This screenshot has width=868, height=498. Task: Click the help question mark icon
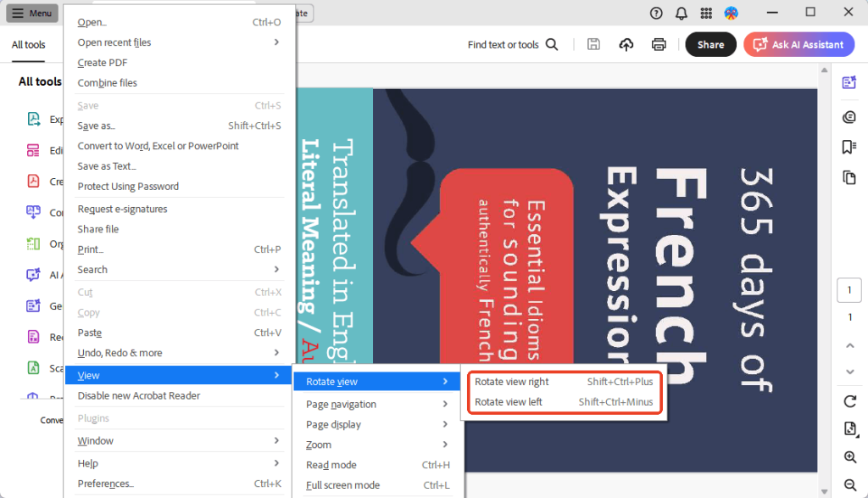[656, 13]
